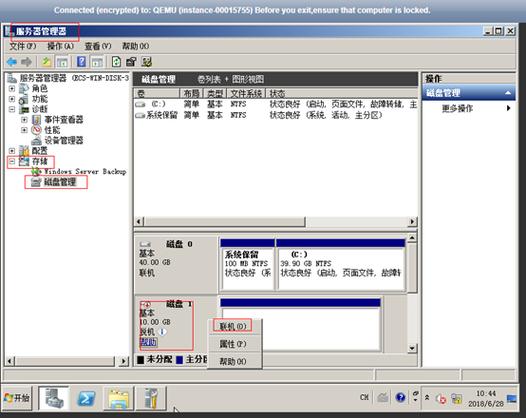Click the Back arrow toolbar icon

click(12, 62)
